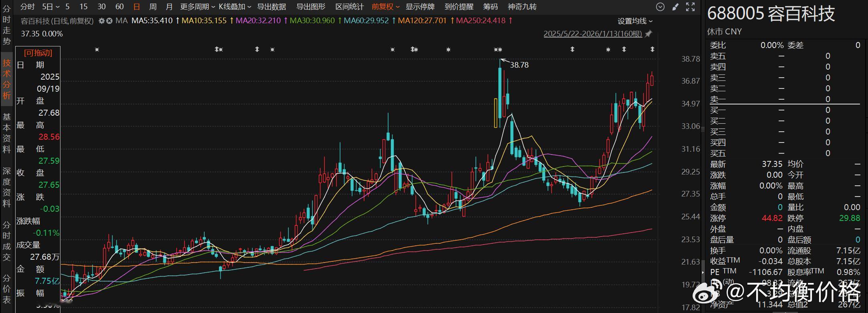Open the K线叠加 overlay dropdown
Image resolution: width=868 pixels, height=313 pixels.
pyautogui.click(x=235, y=7)
